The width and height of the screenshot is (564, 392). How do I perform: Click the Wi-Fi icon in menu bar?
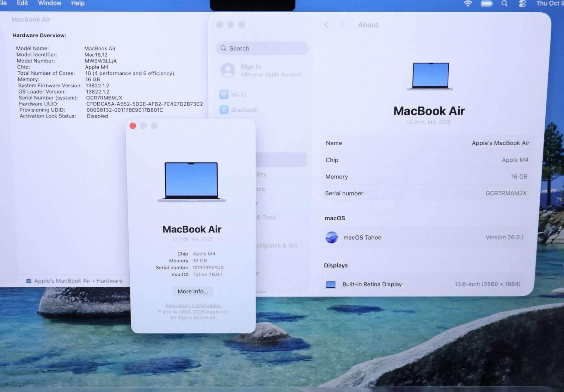coord(468,4)
